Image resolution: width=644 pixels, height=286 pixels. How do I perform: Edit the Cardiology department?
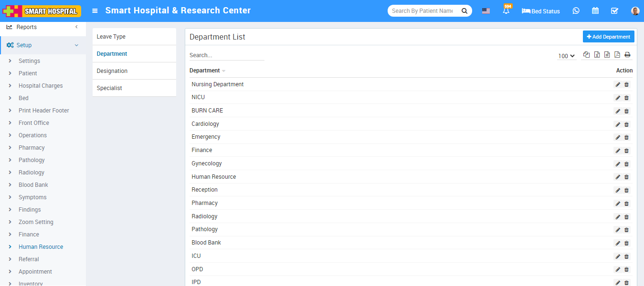(x=618, y=124)
